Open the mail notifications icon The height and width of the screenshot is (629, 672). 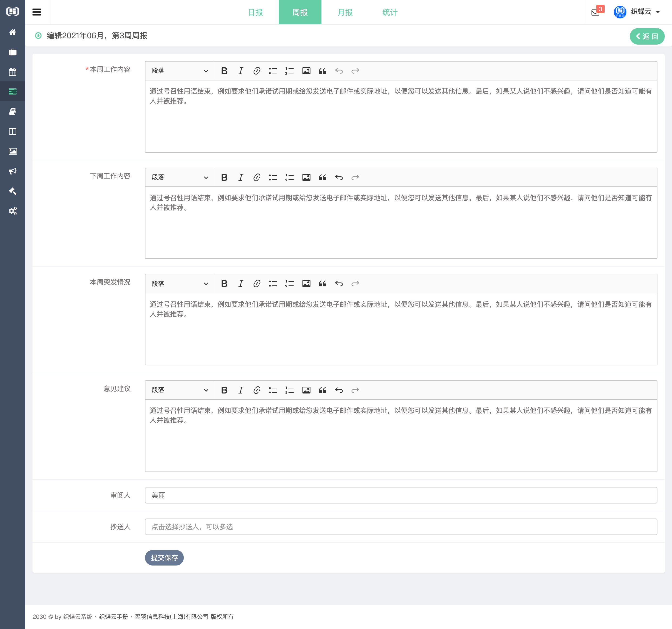[595, 13]
